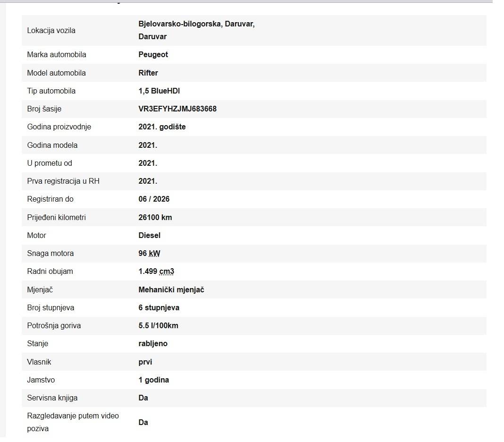Click the chassis number VR3EFYHZJMJ683668
Image resolution: width=504 pixels, height=442 pixels.
177,109
